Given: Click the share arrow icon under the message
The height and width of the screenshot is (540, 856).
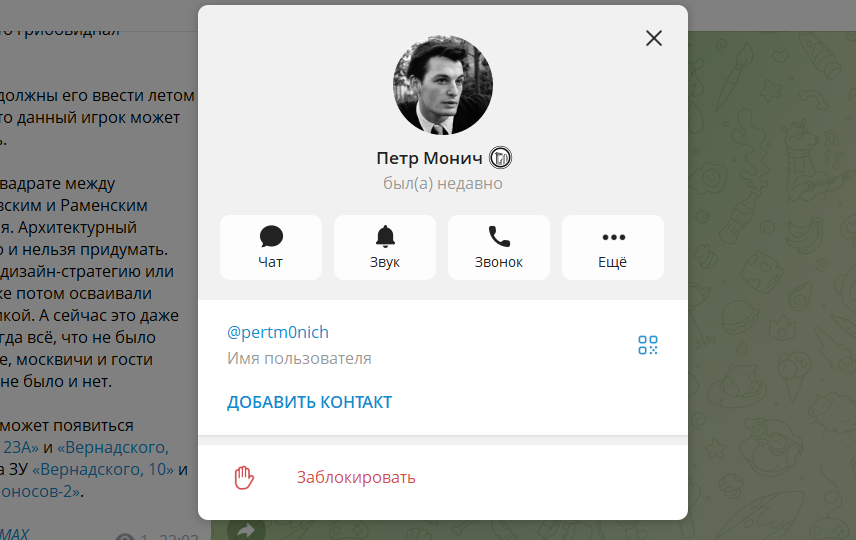Looking at the screenshot, I should 246,529.
